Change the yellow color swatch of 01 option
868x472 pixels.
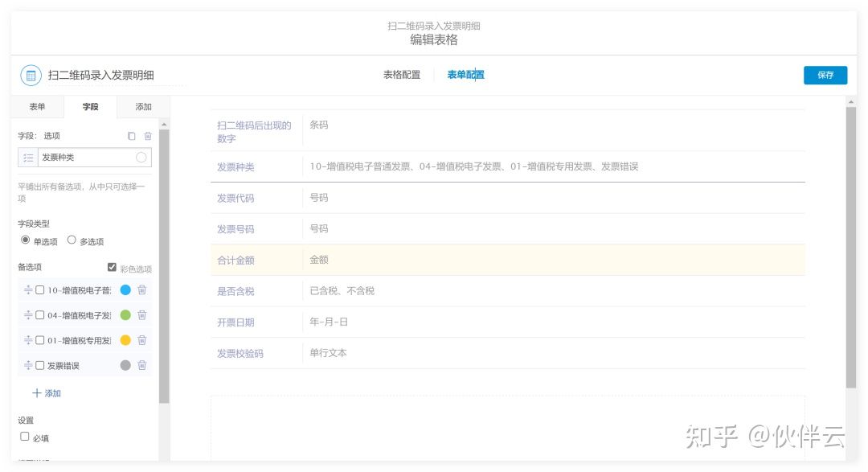click(x=125, y=340)
